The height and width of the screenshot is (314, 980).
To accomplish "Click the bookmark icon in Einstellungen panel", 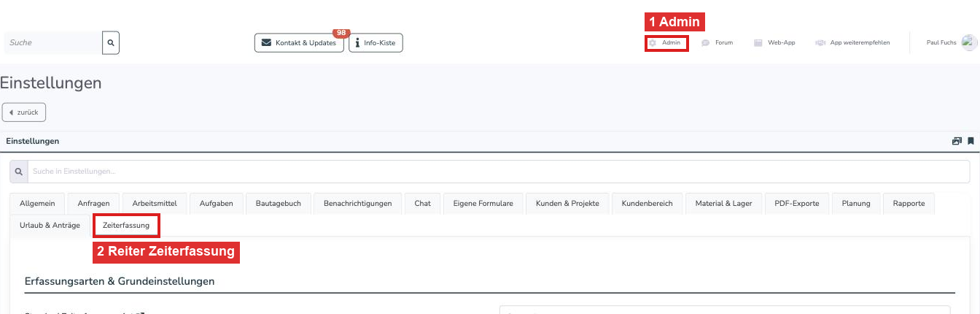I will [971, 141].
